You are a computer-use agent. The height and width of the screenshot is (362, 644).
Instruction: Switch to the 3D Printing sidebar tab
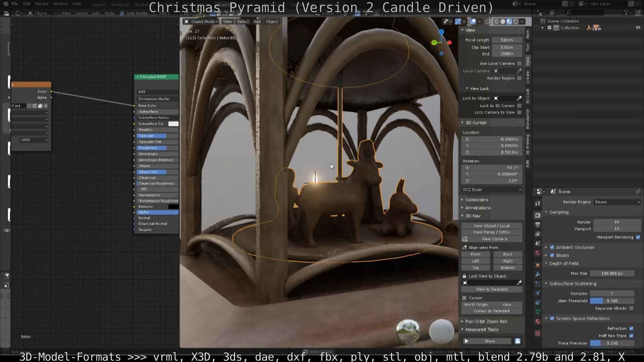click(x=528, y=145)
